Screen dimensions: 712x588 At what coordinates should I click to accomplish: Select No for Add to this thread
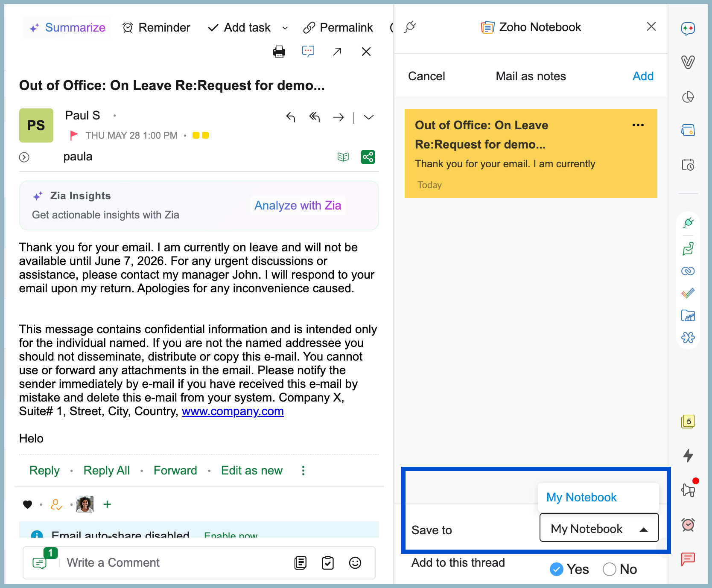(610, 569)
